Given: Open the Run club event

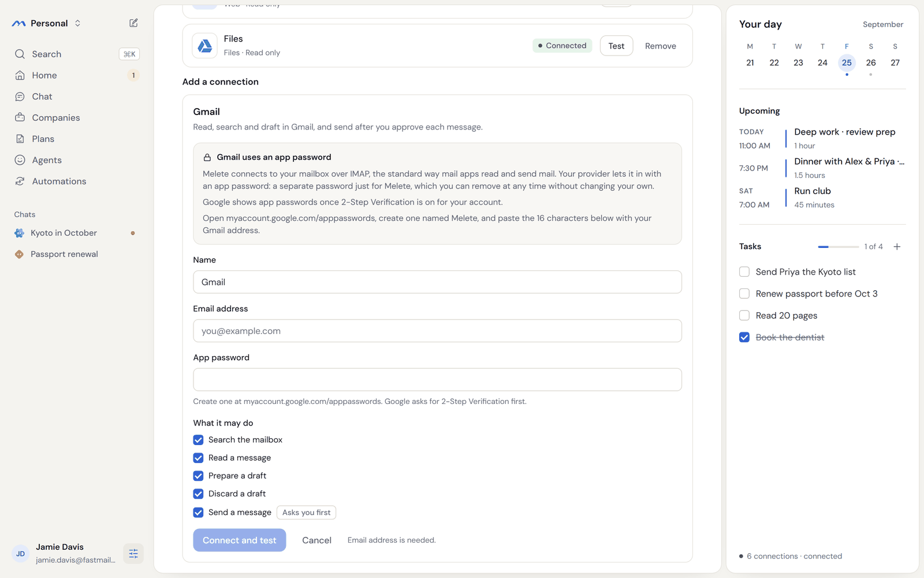Looking at the screenshot, I should coord(822,198).
